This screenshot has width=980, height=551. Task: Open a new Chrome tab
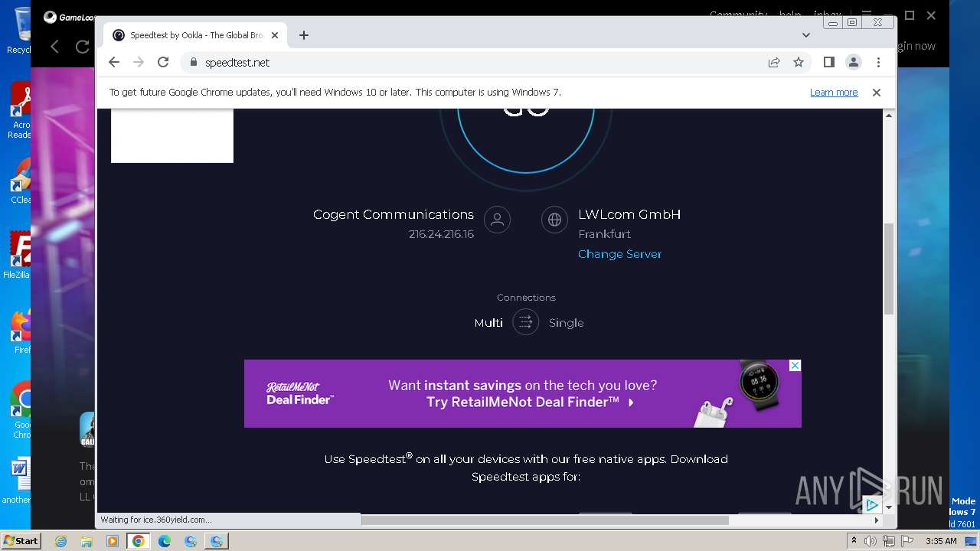(x=304, y=35)
